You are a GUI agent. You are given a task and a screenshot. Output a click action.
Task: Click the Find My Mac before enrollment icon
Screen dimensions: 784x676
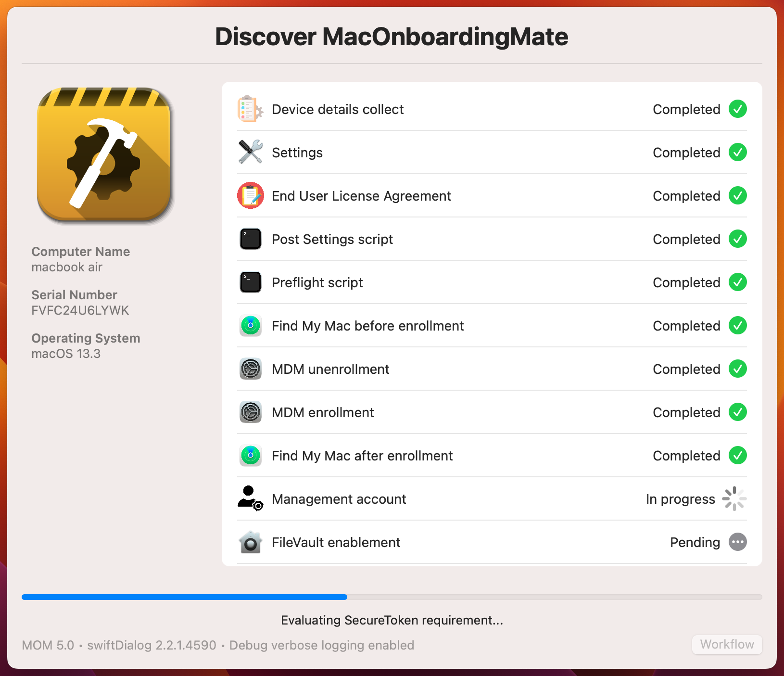(250, 326)
